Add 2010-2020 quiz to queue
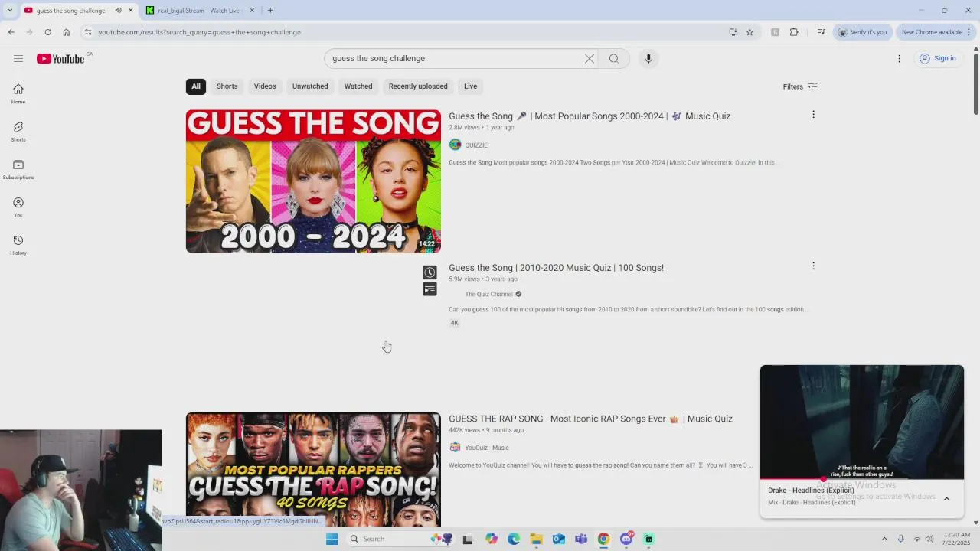 click(430, 289)
